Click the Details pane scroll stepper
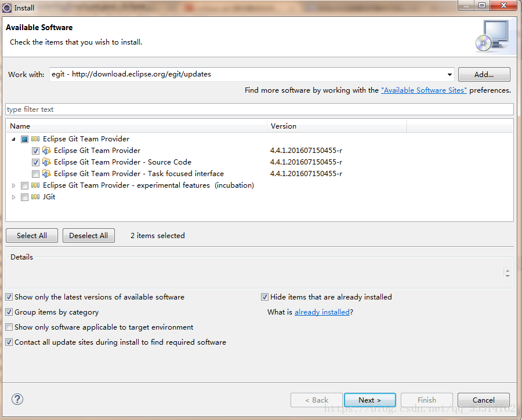The width and height of the screenshot is (522, 420). pyautogui.click(x=507, y=273)
